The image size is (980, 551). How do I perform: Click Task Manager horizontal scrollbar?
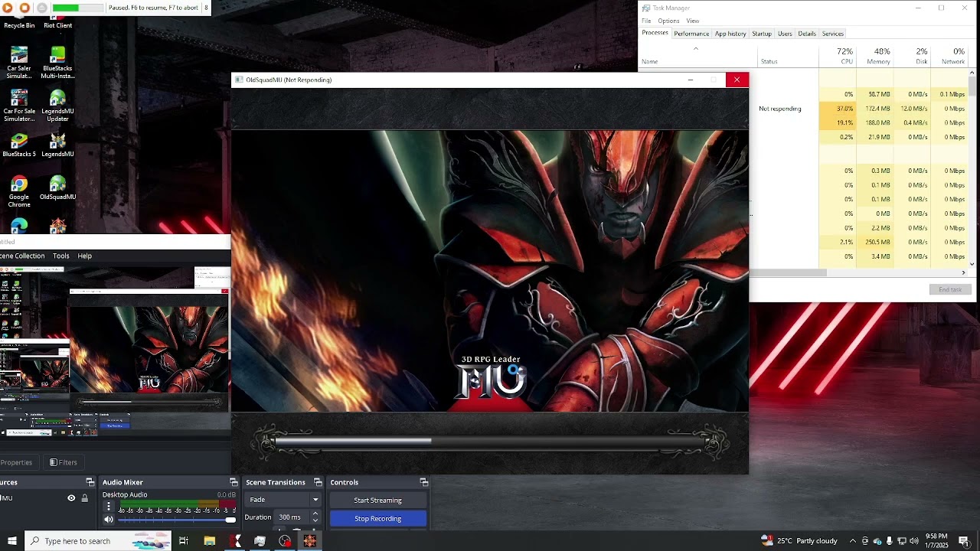click(x=787, y=272)
